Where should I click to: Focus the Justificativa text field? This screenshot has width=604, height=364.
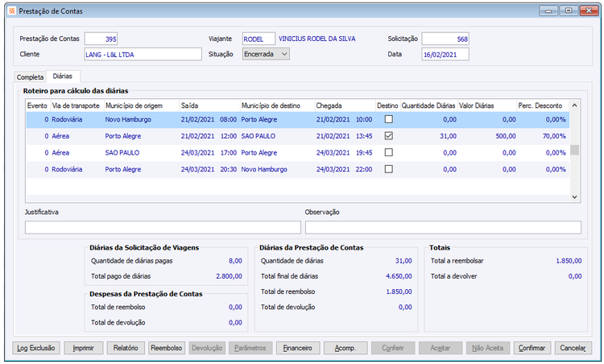(x=163, y=227)
